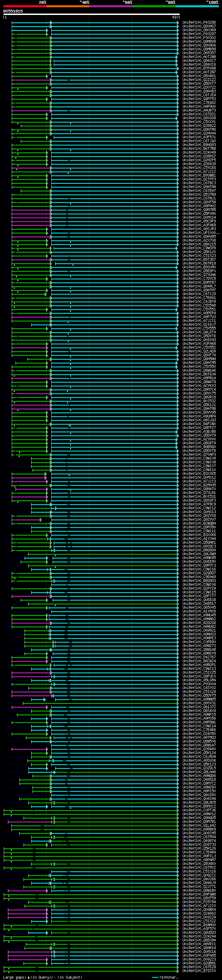Click UniRef100_Q5DVT7 label
The image size is (222, 980).
(x=199, y=84)
